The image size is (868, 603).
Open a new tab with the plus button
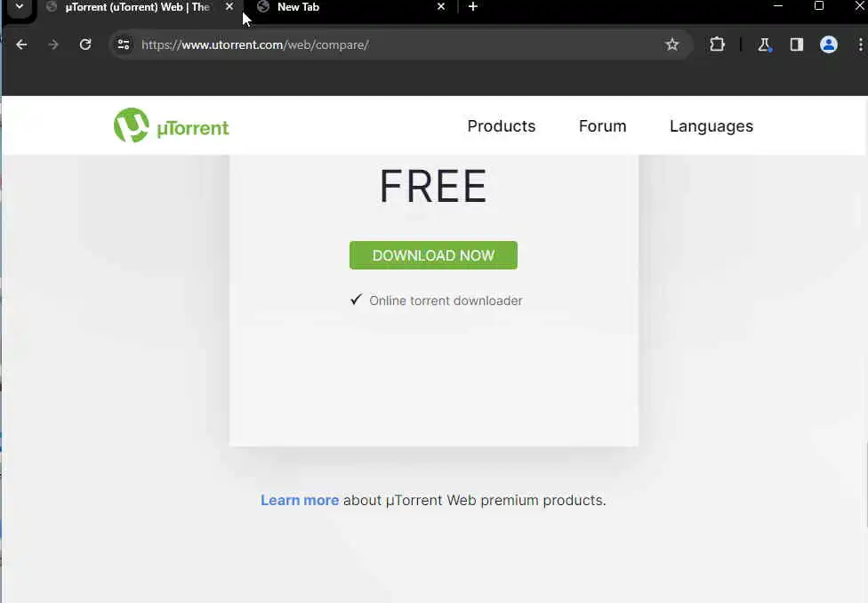coord(473,6)
